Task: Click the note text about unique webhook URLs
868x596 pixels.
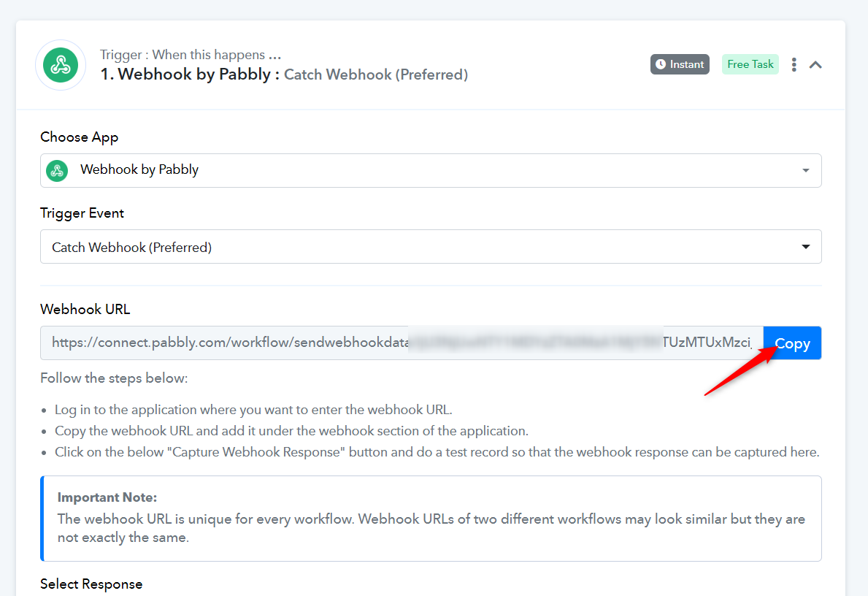Action: (431, 528)
